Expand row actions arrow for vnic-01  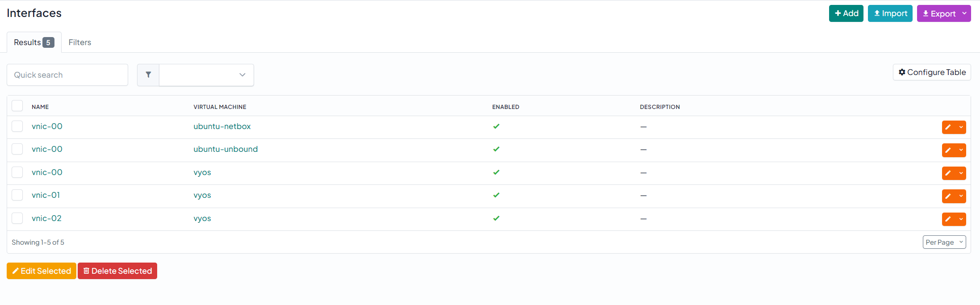961,196
